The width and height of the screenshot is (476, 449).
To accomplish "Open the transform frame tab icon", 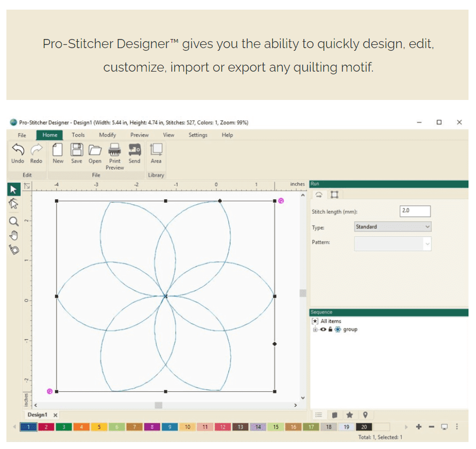I will coord(334,195).
